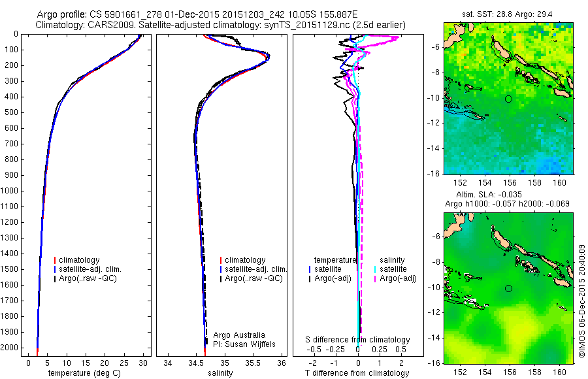Click the blue temperature satellite legend marker
Image resolution: width=588 pixels, height=379 pixels.
point(310,269)
